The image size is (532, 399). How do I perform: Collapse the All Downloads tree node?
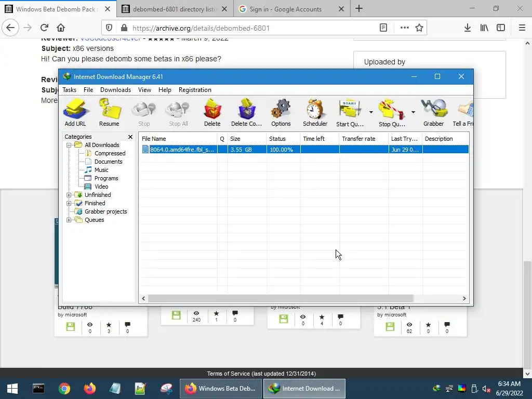[x=69, y=145]
